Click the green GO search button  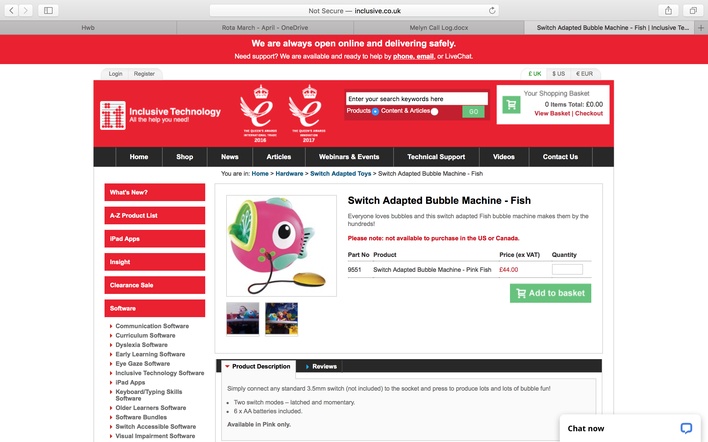[473, 112]
